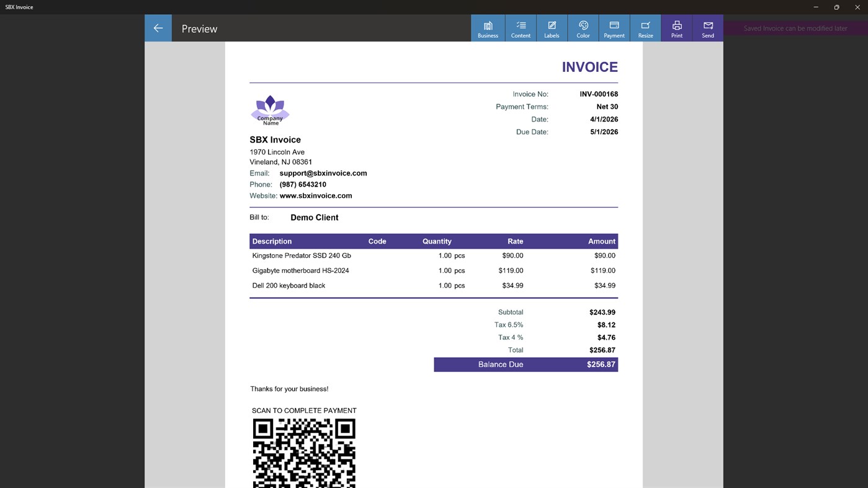
Task: Open the Color options icon
Action: pos(583,27)
